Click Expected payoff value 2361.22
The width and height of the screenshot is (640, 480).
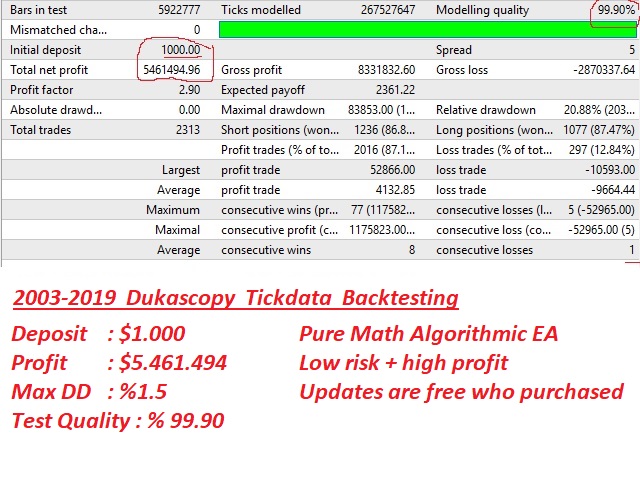coord(395,90)
